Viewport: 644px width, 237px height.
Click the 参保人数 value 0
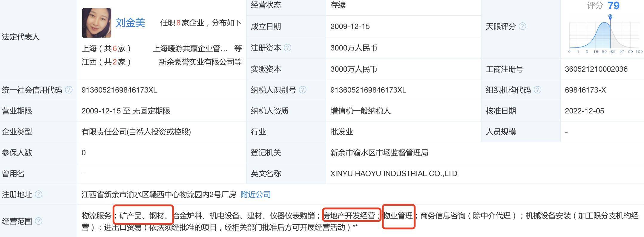[x=84, y=153]
